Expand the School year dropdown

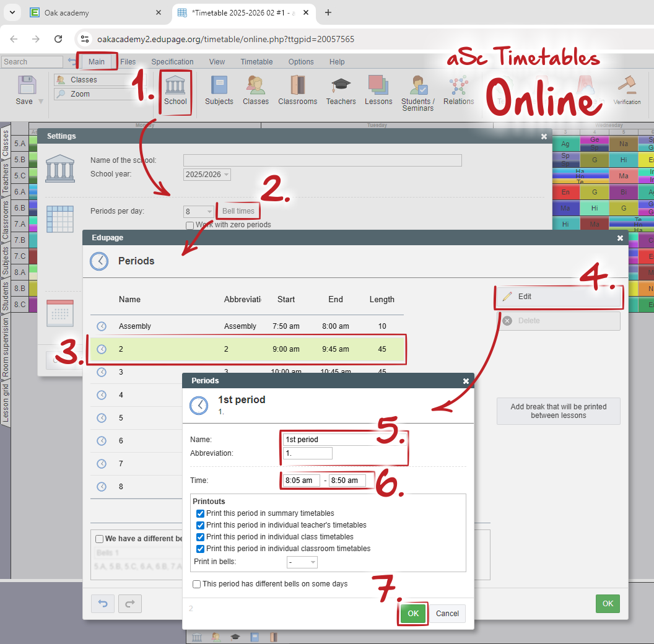click(x=207, y=175)
